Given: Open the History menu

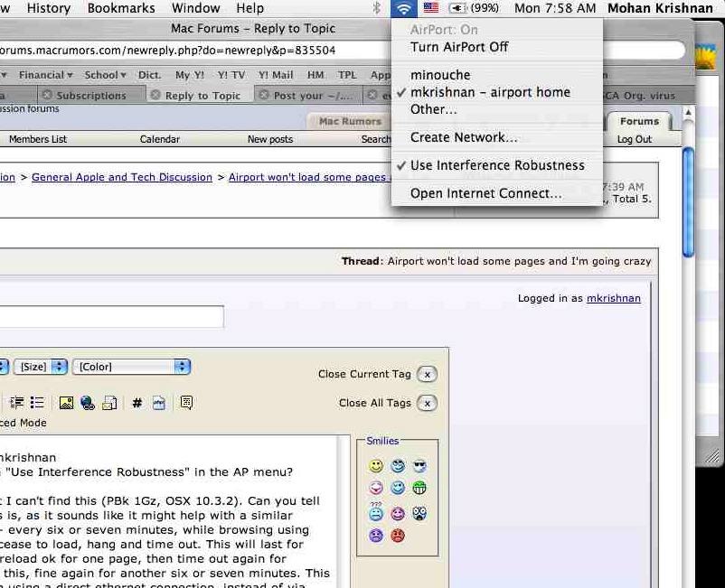Looking at the screenshot, I should tap(49, 8).
